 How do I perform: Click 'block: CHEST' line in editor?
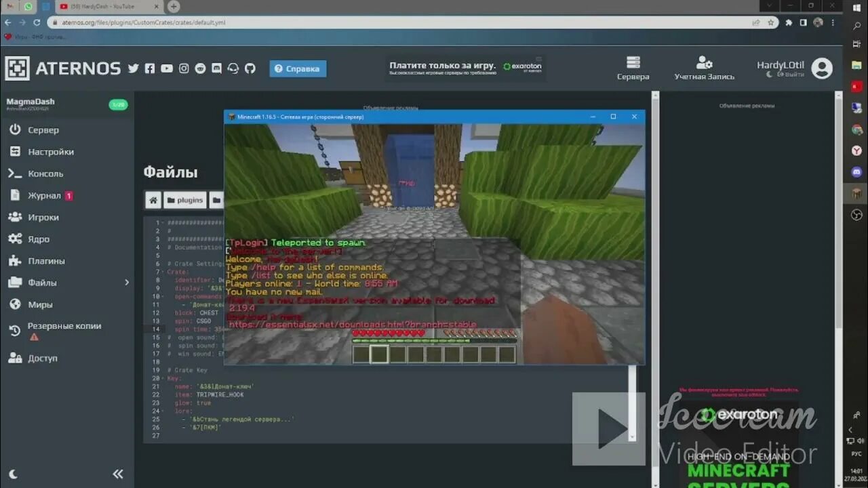pyautogui.click(x=196, y=313)
